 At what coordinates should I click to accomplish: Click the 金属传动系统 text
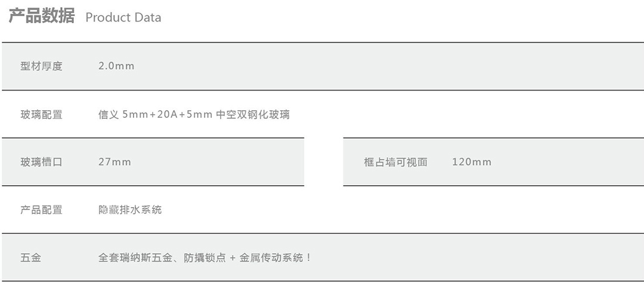(271, 258)
